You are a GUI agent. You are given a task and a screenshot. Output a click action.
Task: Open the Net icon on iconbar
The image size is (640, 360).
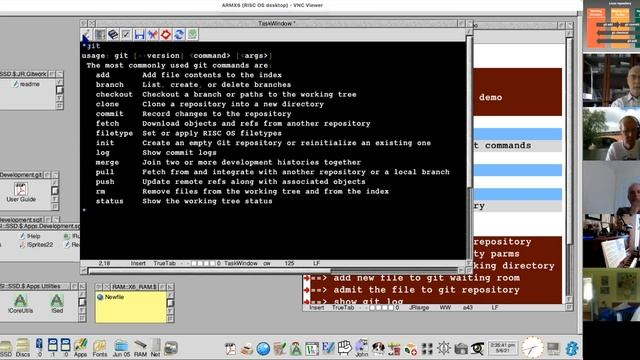tap(156, 349)
